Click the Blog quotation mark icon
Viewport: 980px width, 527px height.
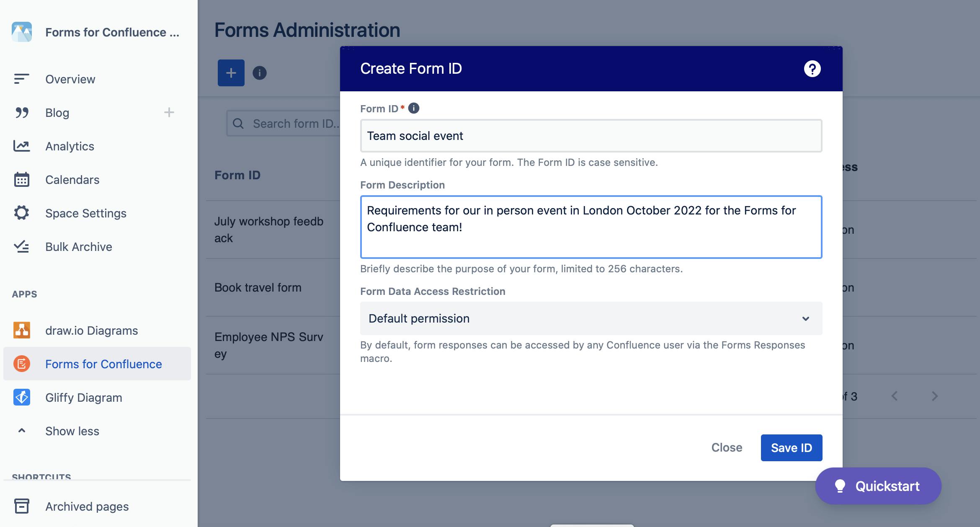(22, 112)
